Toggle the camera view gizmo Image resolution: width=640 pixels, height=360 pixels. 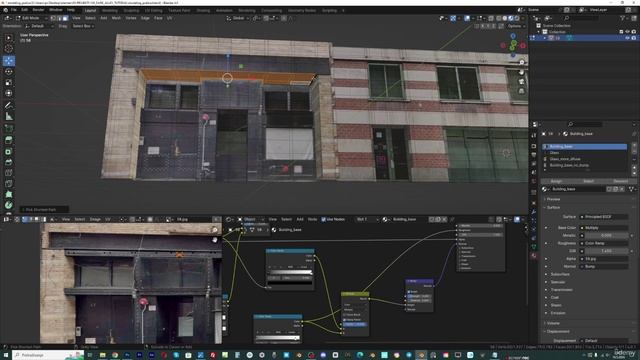click(521, 82)
